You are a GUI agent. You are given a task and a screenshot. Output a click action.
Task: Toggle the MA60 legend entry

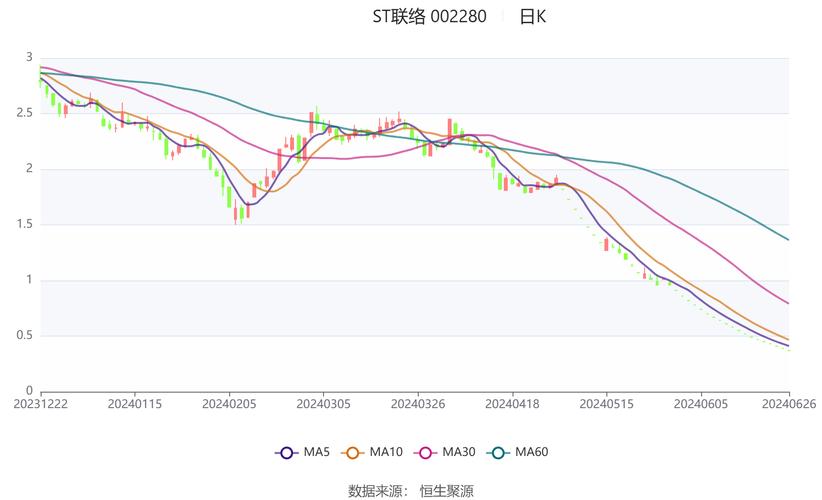pyautogui.click(x=517, y=452)
